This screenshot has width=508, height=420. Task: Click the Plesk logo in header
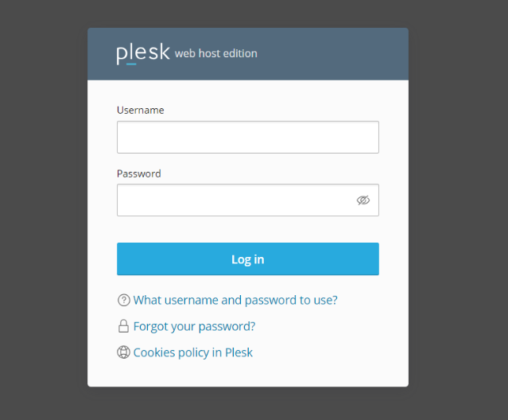click(143, 53)
